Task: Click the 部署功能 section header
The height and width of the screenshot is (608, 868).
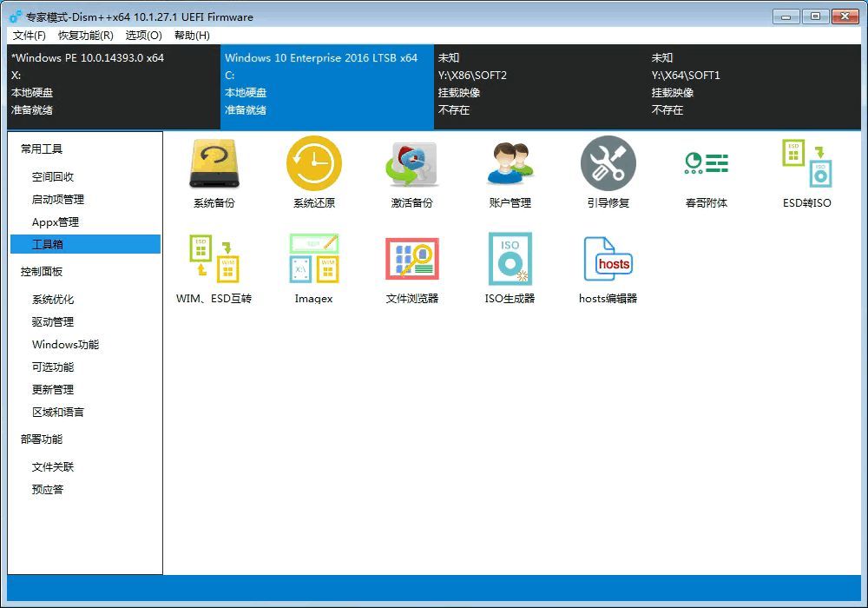Action: click(x=42, y=439)
